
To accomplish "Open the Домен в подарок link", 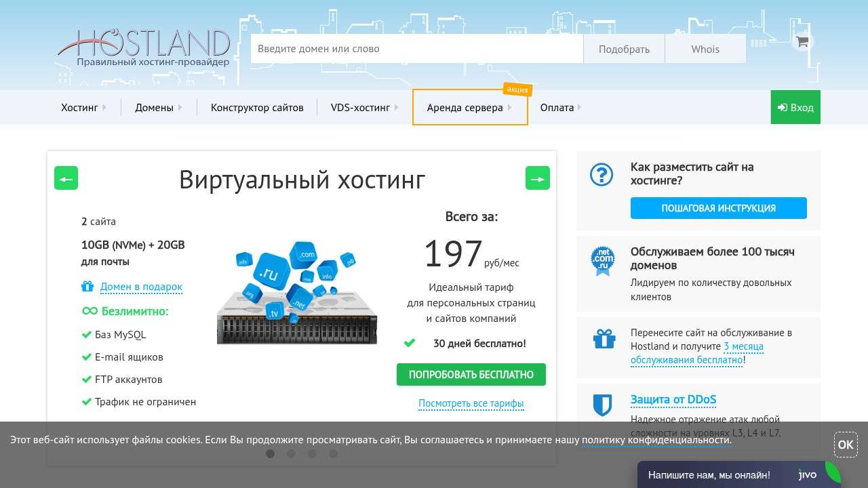I will [x=141, y=287].
